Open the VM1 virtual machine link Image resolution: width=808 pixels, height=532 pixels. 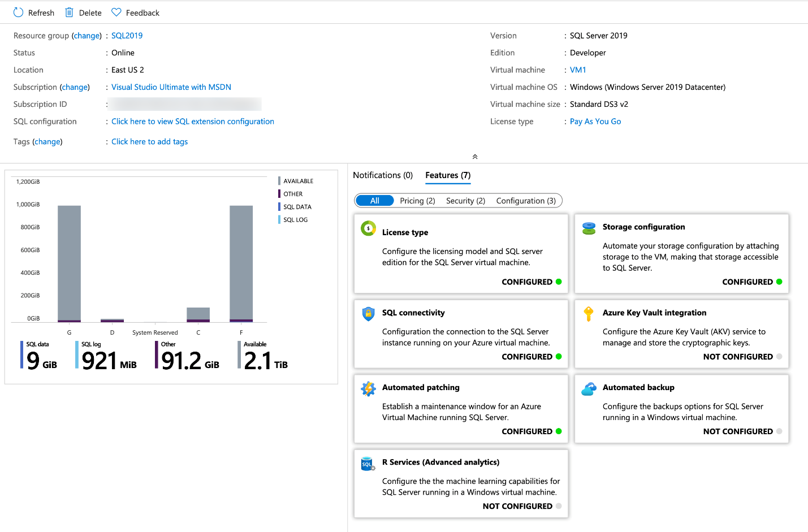[578, 70]
